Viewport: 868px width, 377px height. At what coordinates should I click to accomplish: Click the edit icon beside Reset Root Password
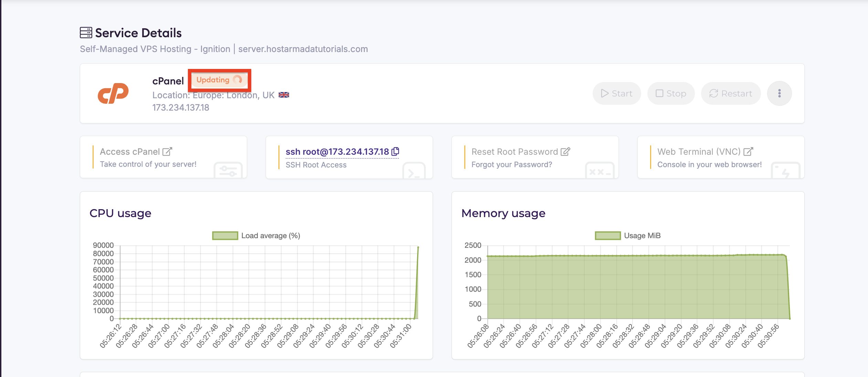tap(565, 152)
